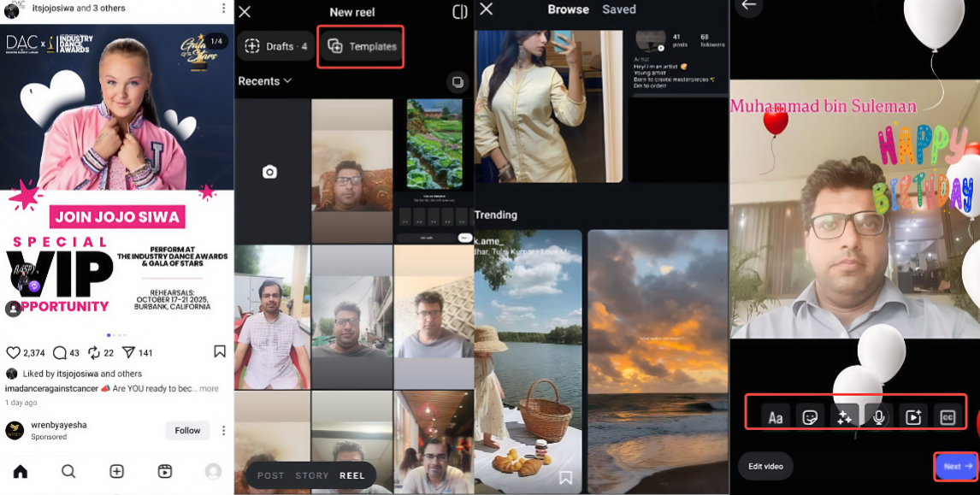
Task: Enable select multiple icon next to Recents
Action: coord(458,82)
